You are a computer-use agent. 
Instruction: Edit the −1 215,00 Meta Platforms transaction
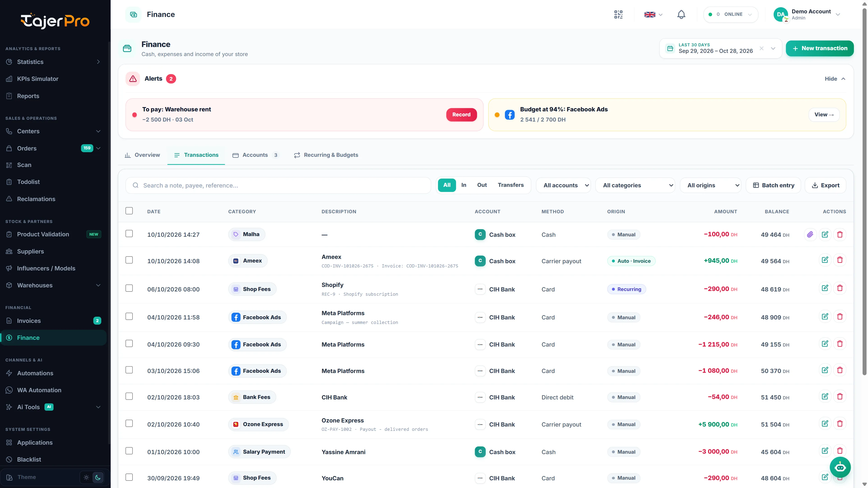tap(825, 344)
